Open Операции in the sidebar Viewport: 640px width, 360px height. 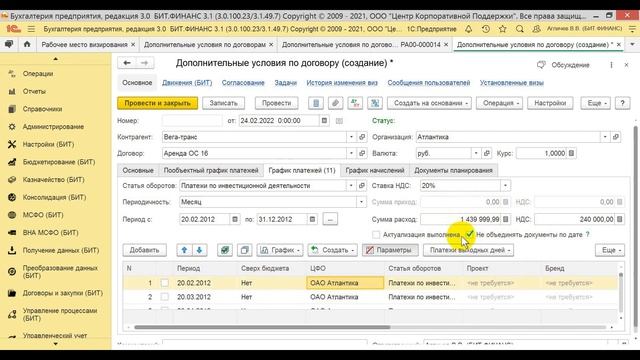click(38, 73)
